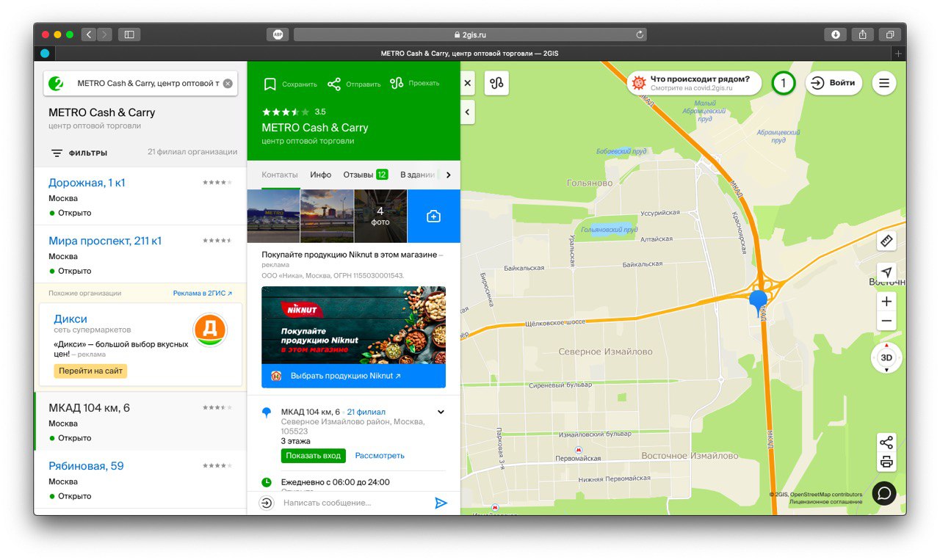Click the circled 1 notification badge
The width and height of the screenshot is (940, 560).
pyautogui.click(x=784, y=83)
